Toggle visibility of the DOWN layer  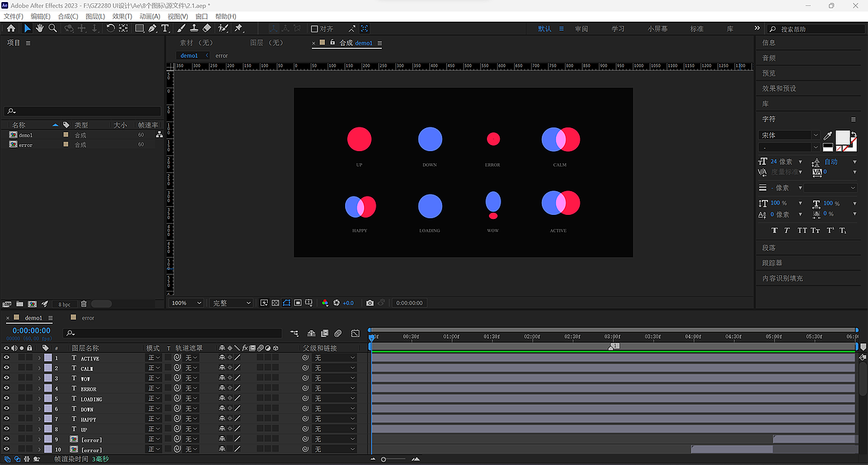click(7, 409)
